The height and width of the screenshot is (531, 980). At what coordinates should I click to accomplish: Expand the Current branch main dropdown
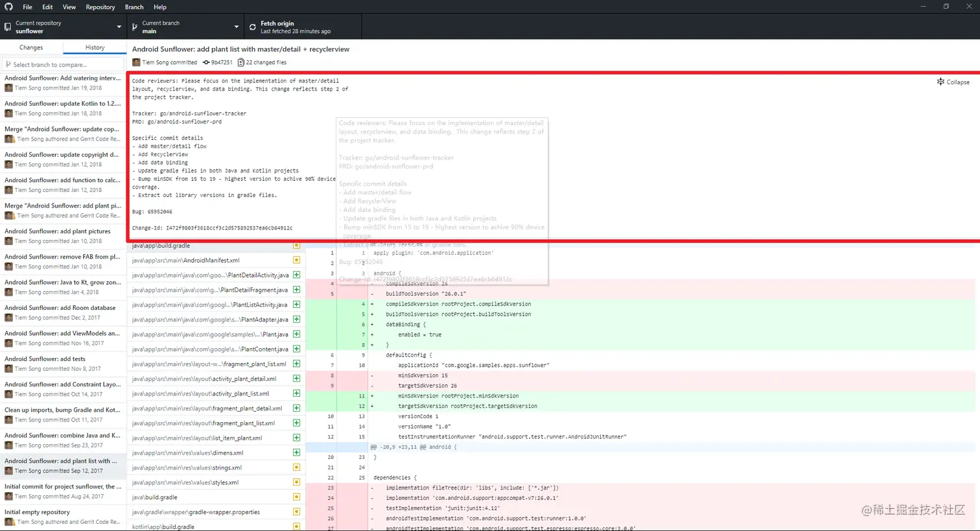coord(185,27)
